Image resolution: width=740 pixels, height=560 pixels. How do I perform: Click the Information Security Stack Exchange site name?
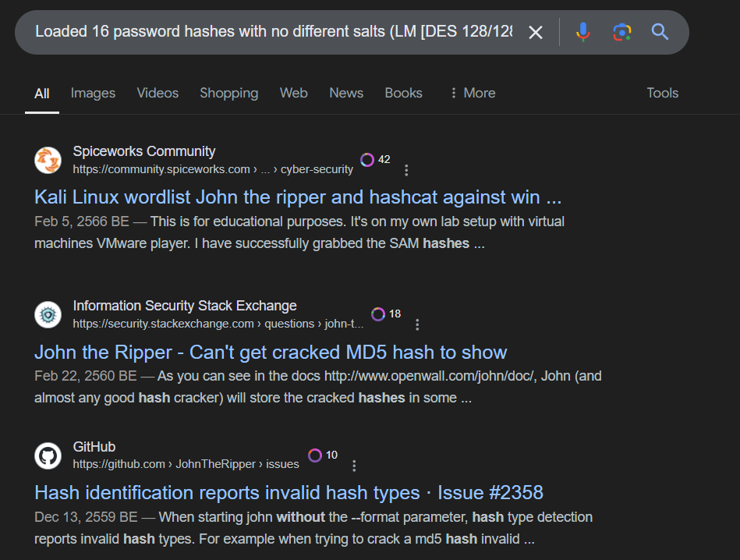click(185, 306)
